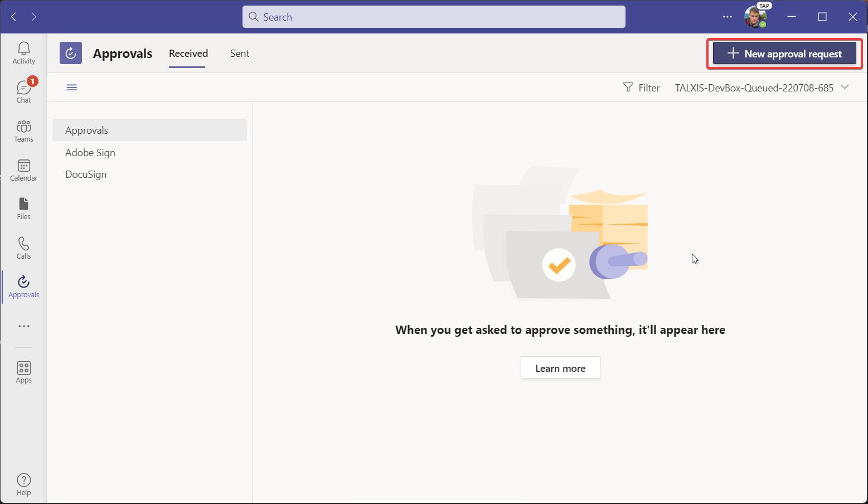Show more added apps ellipsis in sidebar

(23, 326)
